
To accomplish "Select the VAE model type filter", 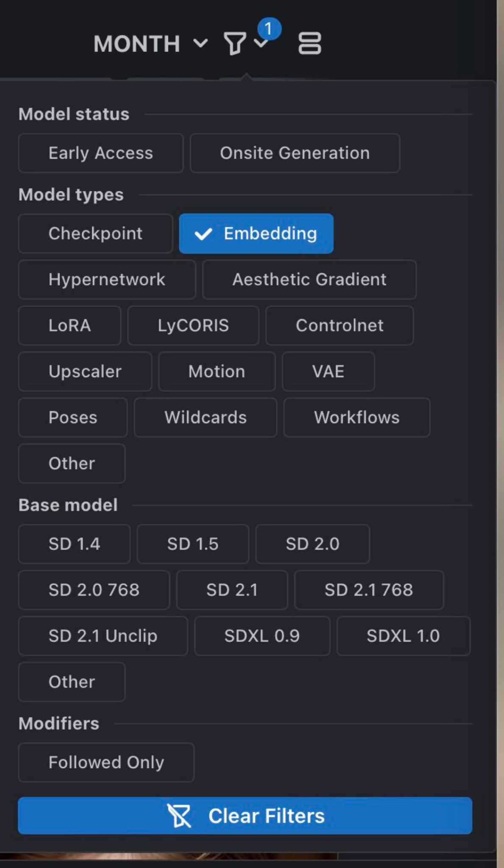I will [x=328, y=372].
